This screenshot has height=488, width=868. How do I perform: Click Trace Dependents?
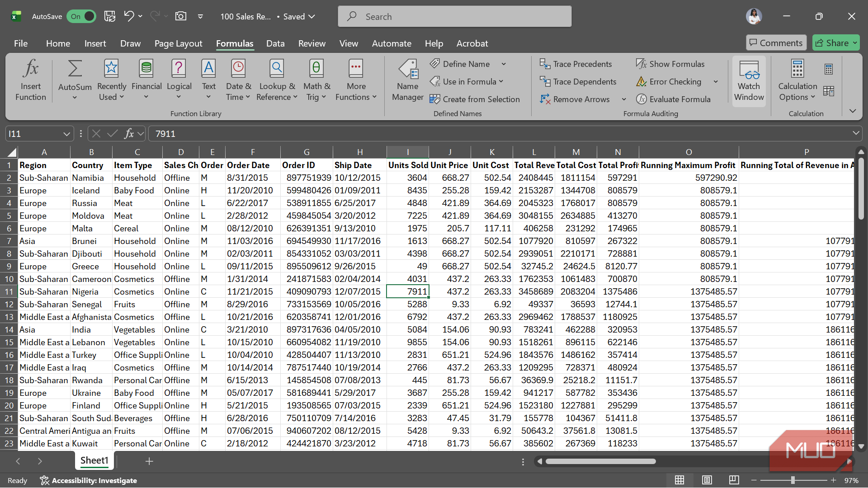(578, 81)
